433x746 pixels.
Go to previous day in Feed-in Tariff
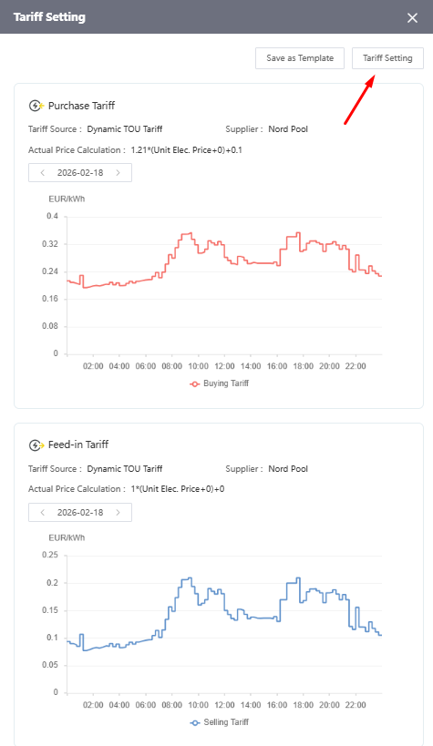[42, 512]
